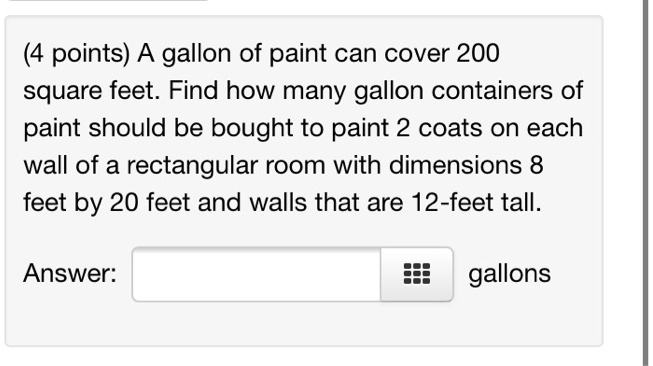Click the '(4 points)' text
Image resolution: width=653 pixels, height=366 pixels.
pyautogui.click(x=77, y=54)
